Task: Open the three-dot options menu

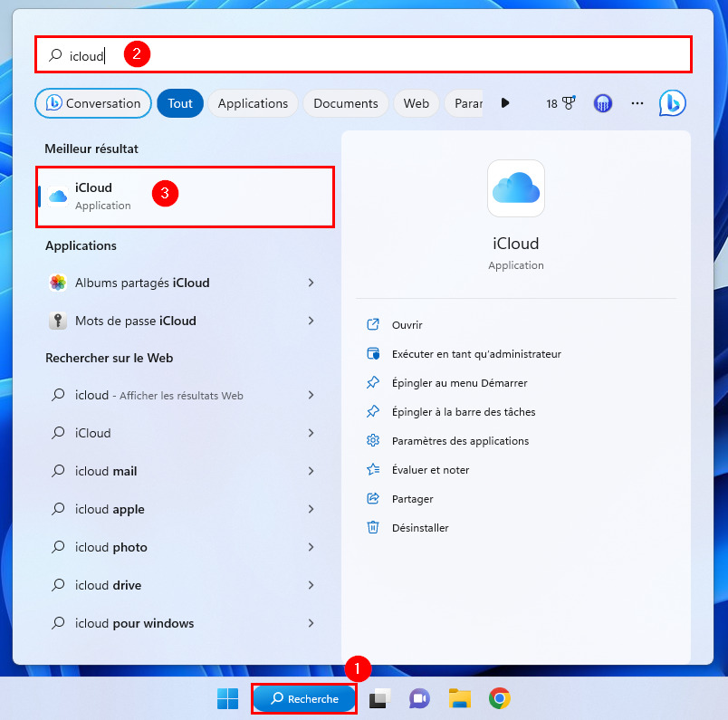Action: click(x=637, y=103)
